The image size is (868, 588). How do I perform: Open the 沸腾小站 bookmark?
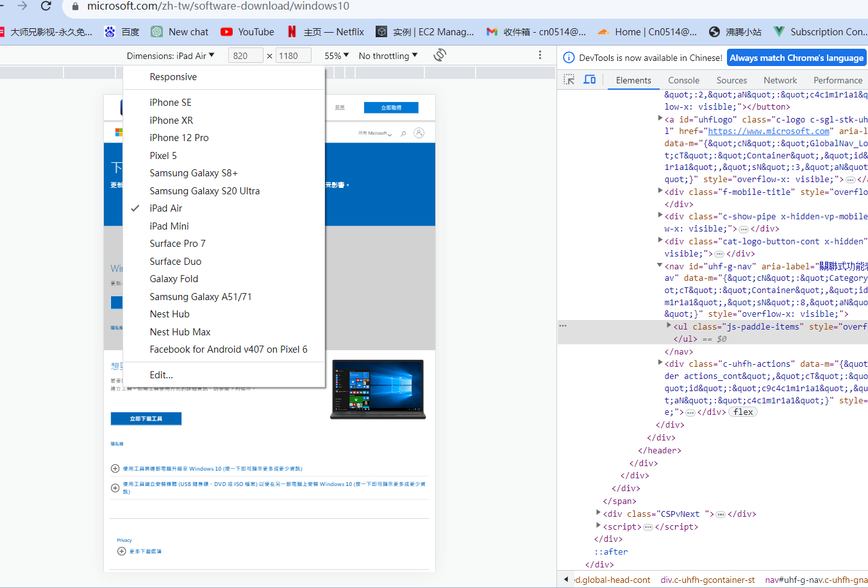[x=735, y=31]
